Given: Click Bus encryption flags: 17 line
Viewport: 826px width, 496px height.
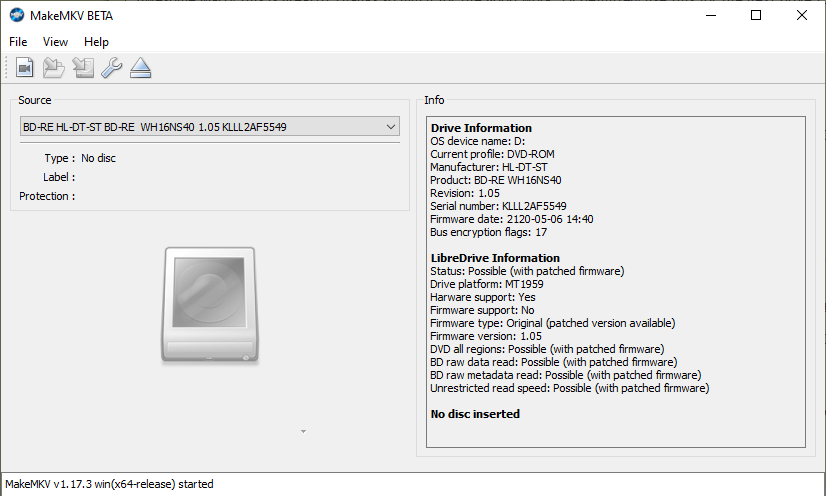Looking at the screenshot, I should point(488,232).
